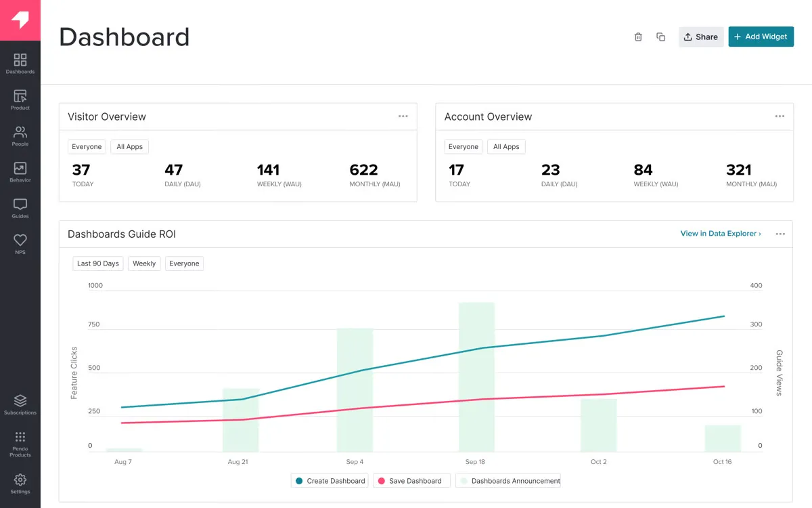Viewport: 812px width, 508px height.
Task: Open the People section
Action: click(x=20, y=135)
